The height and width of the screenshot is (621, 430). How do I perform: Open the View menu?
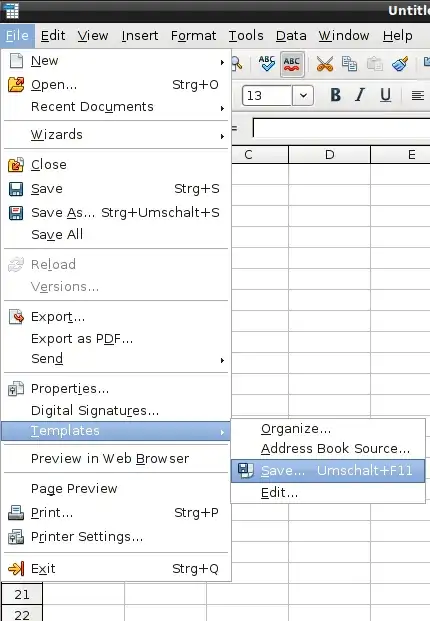(x=93, y=36)
